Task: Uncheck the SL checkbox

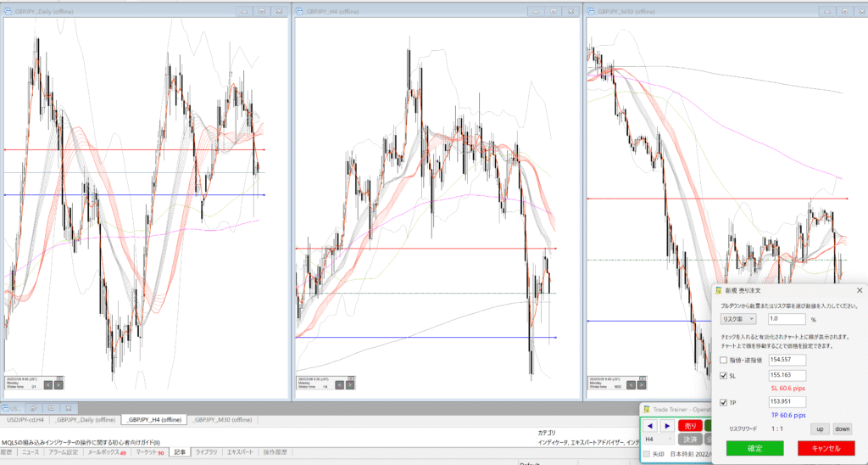Action: pyautogui.click(x=724, y=376)
